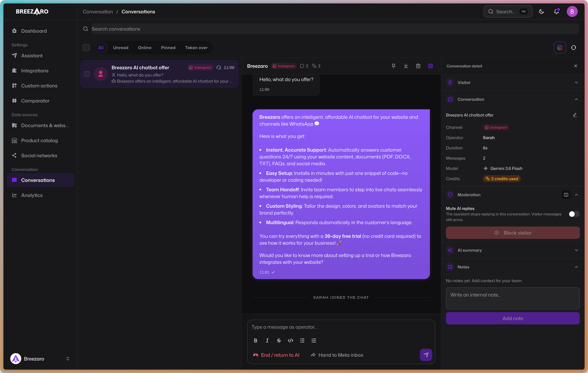Click Hand to Meta inbox
588x373 pixels.
pos(337,355)
